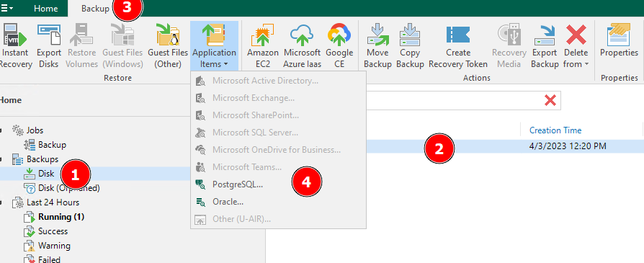
Task: Click the Export Disks ribbon icon
Action: [x=49, y=46]
